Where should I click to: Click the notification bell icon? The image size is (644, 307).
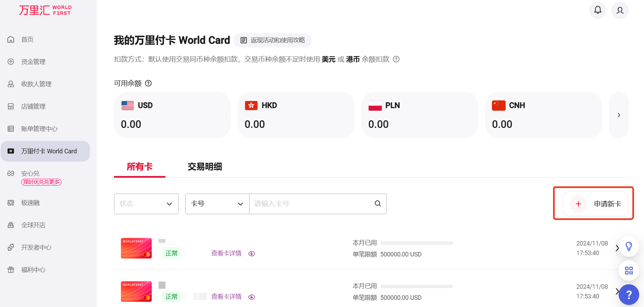(x=598, y=10)
